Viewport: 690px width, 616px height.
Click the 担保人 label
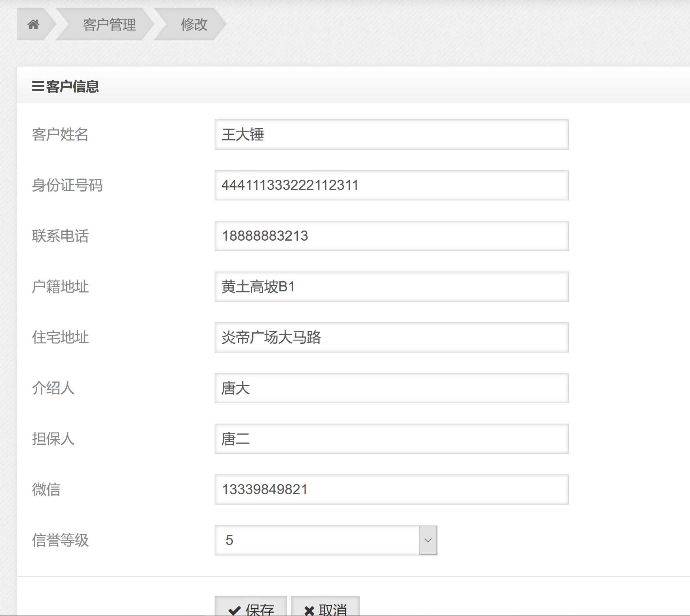(x=53, y=439)
